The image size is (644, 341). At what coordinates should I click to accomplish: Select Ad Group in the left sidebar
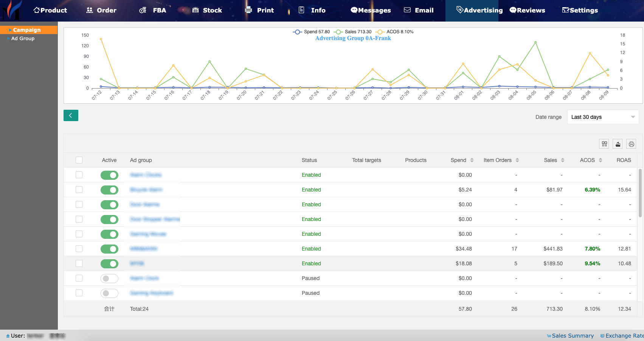click(x=23, y=39)
